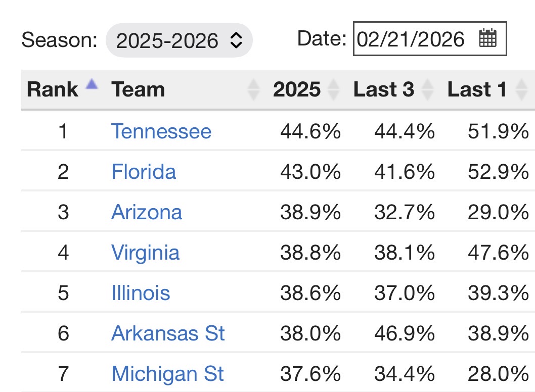Click the Team column header label

coord(138,90)
